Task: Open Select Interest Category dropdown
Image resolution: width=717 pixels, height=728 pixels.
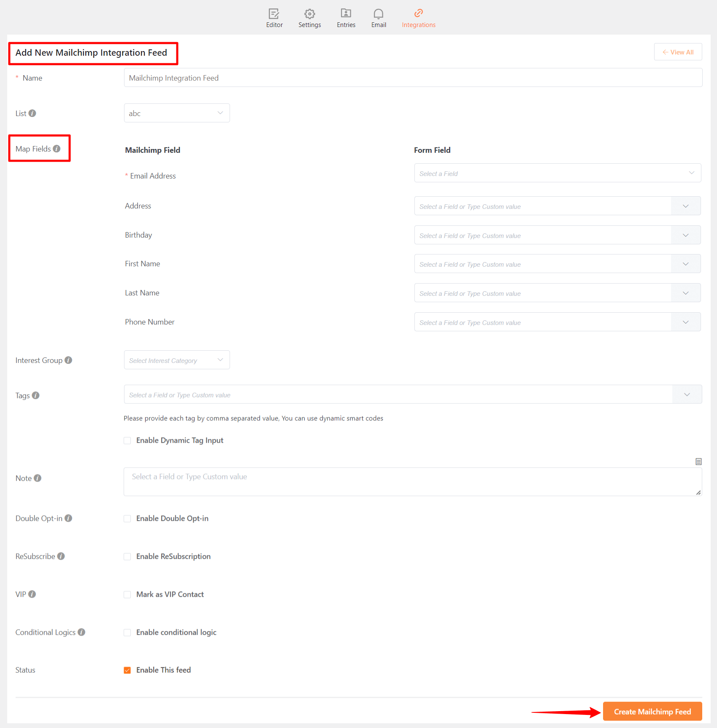Action: (x=177, y=360)
